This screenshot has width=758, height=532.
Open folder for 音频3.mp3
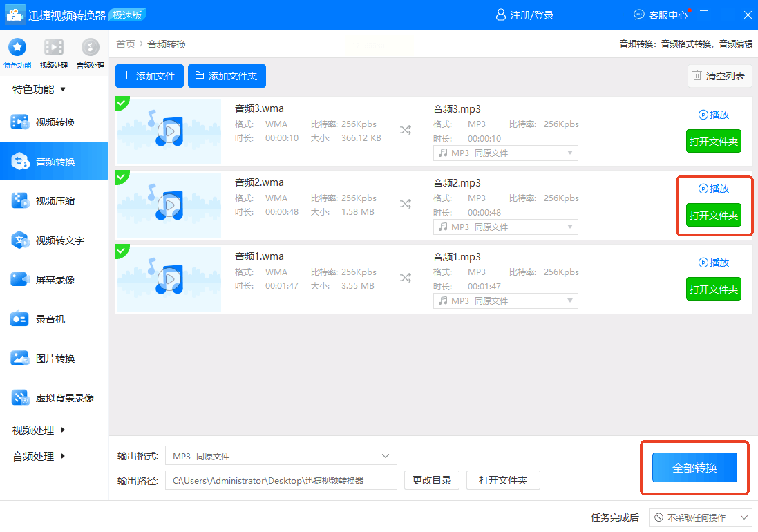click(x=714, y=142)
